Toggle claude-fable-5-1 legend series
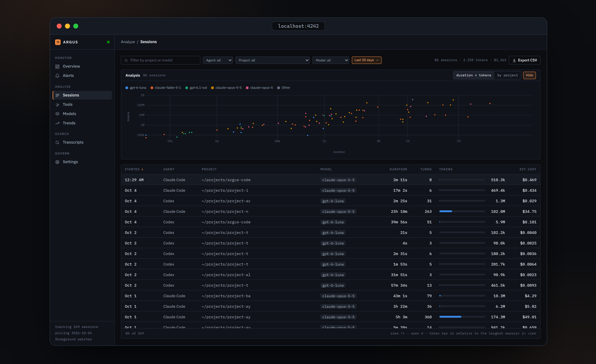Viewport: 596px width, 364px height. (166, 88)
